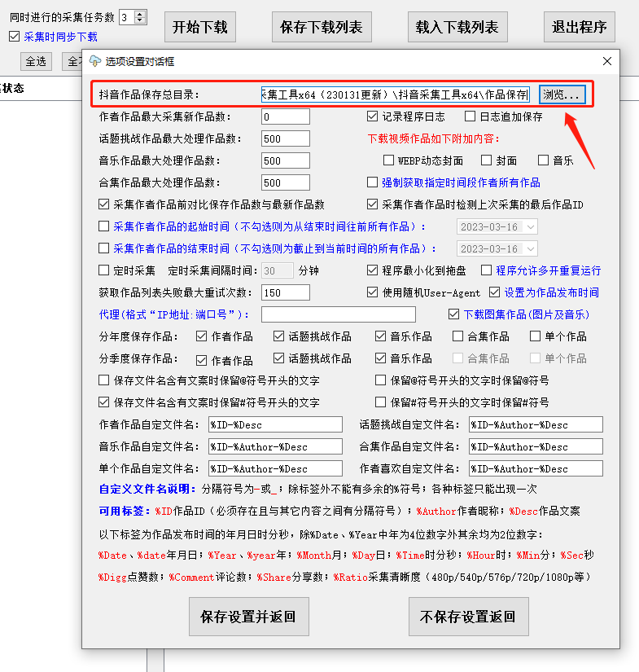Open end time date dropdown

531,248
